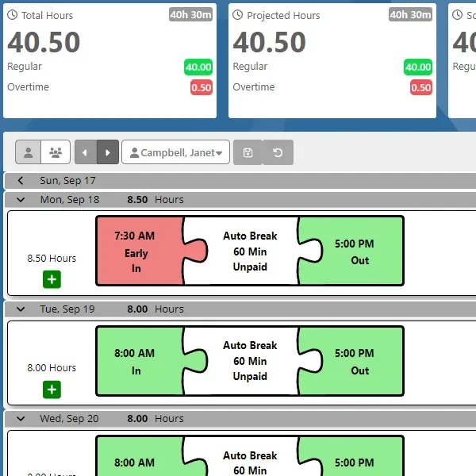
Task: Collapse the Wed, Sep 20 section
Action: tap(21, 419)
